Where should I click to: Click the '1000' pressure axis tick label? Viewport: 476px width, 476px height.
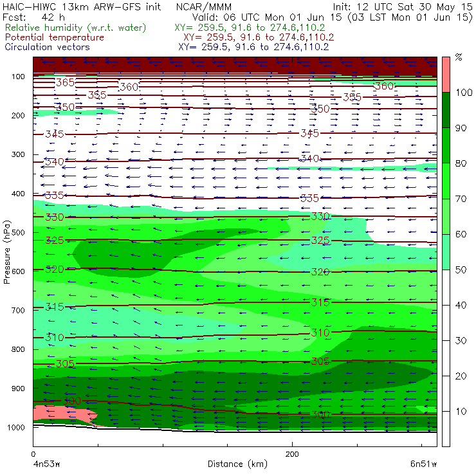click(x=16, y=427)
